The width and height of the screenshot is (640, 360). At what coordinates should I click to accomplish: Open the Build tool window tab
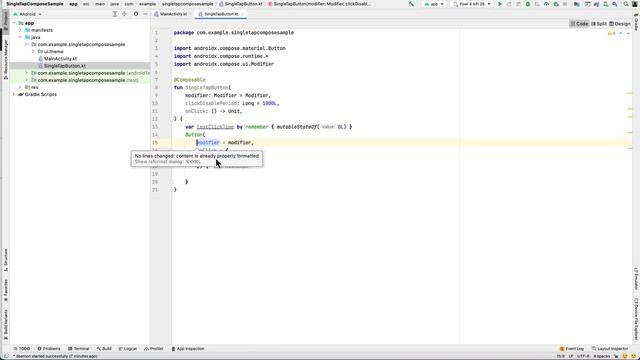tap(104, 349)
